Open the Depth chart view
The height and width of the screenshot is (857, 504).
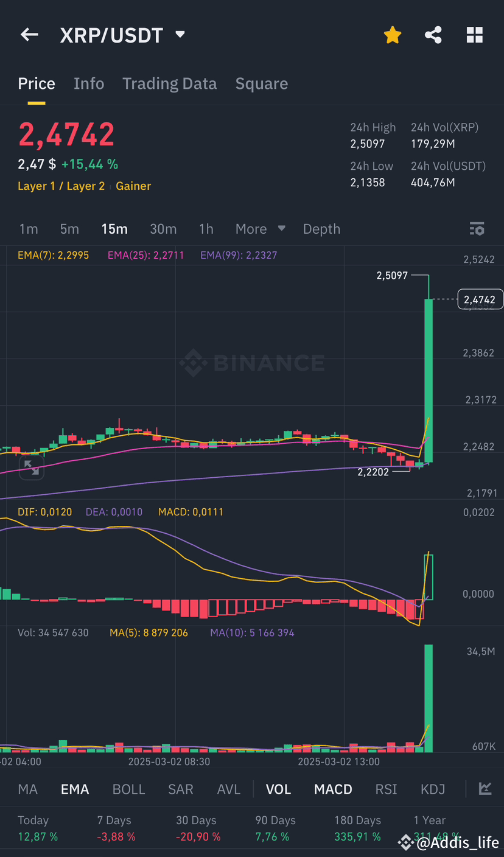(x=321, y=229)
